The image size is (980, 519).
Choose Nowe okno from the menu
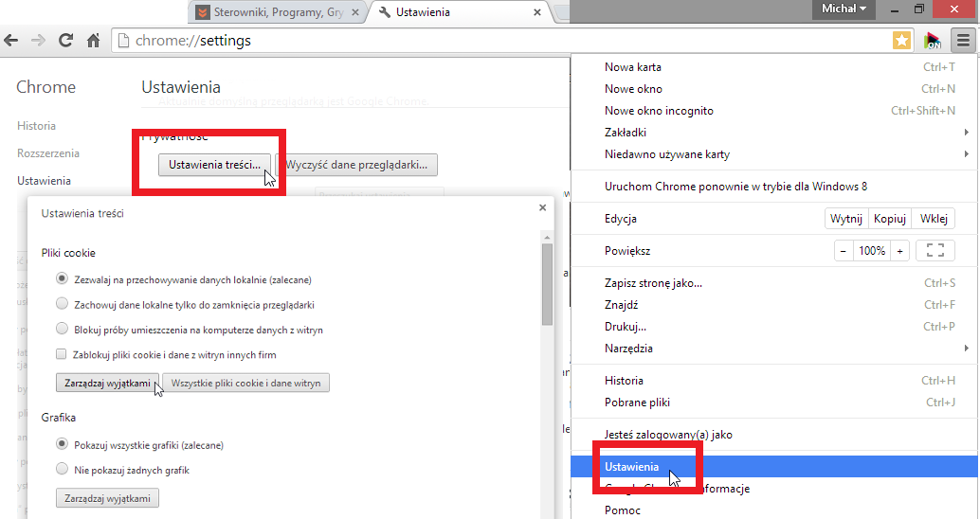click(775, 89)
